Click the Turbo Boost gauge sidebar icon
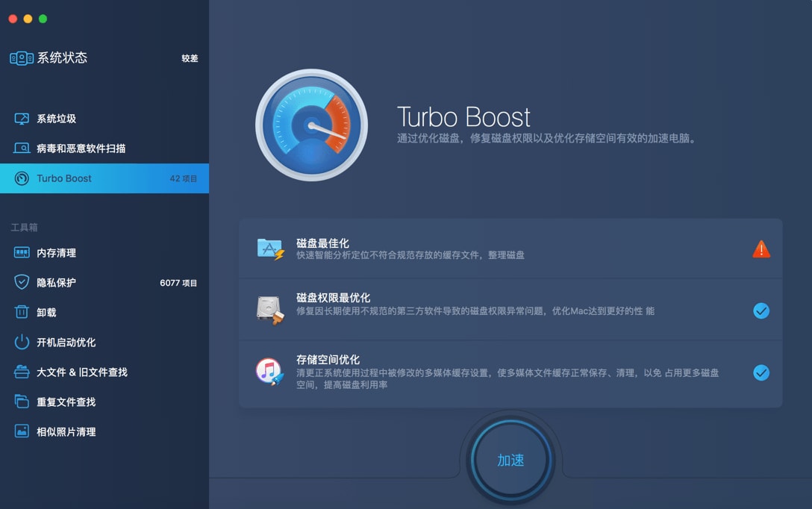This screenshot has width=812, height=509. tap(22, 178)
